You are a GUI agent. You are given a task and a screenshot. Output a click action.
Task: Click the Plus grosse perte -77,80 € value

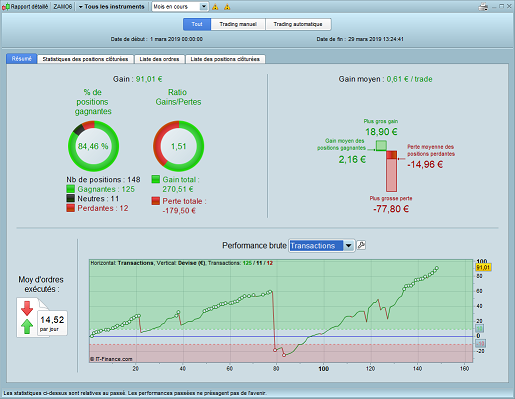tap(391, 209)
